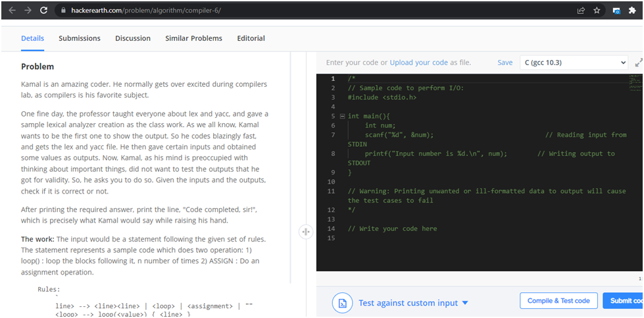Bookmark this page with the star icon
The height and width of the screenshot is (318, 644).
pos(597,11)
